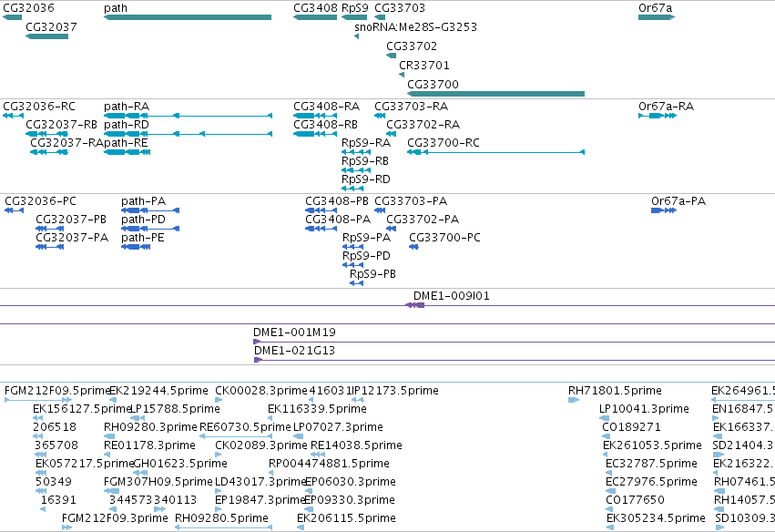The height and width of the screenshot is (532, 775).
Task: Select EST CO189271 label
Action: tap(631, 427)
